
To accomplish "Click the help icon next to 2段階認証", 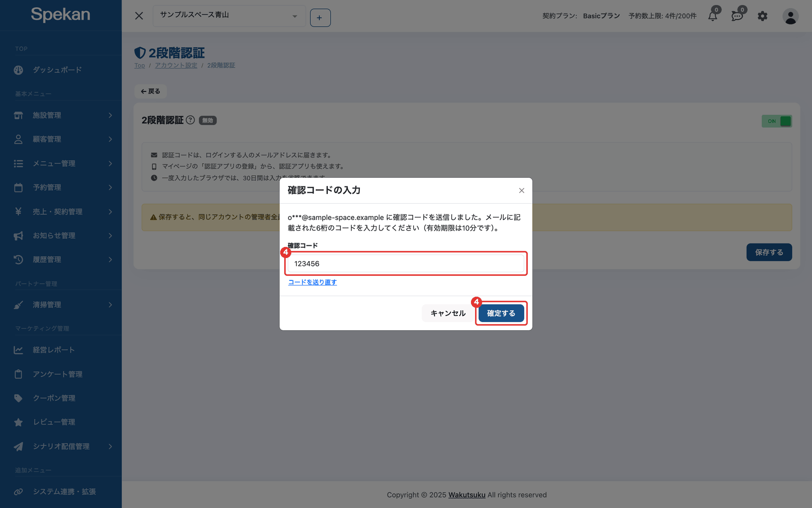I will click(190, 120).
